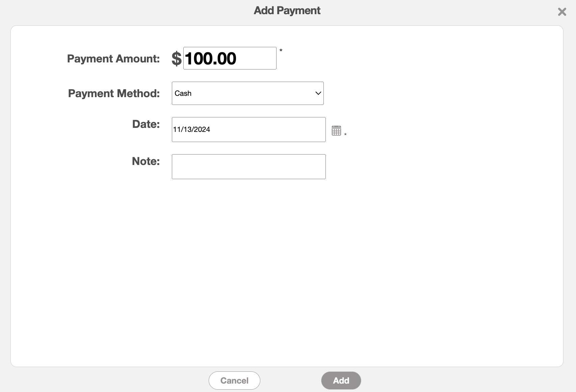Viewport: 576px width, 392px height.
Task: Open the calendar date picker icon
Action: (336, 131)
